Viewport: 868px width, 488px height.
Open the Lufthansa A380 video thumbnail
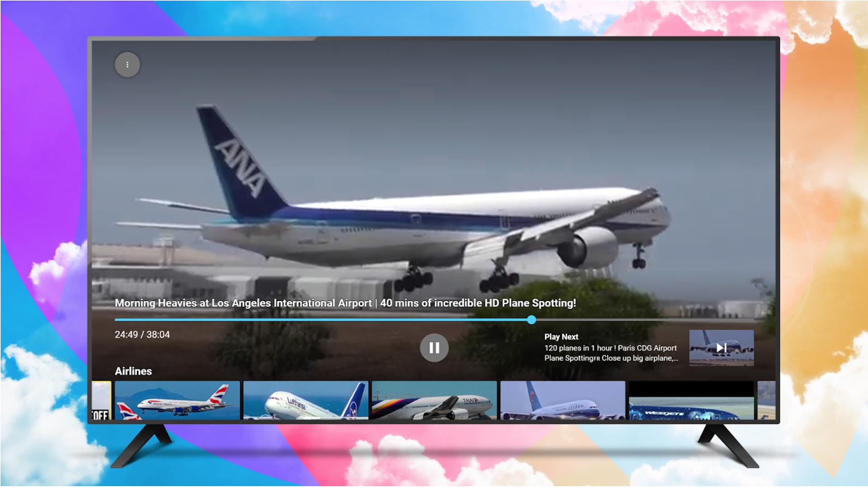coord(306,400)
